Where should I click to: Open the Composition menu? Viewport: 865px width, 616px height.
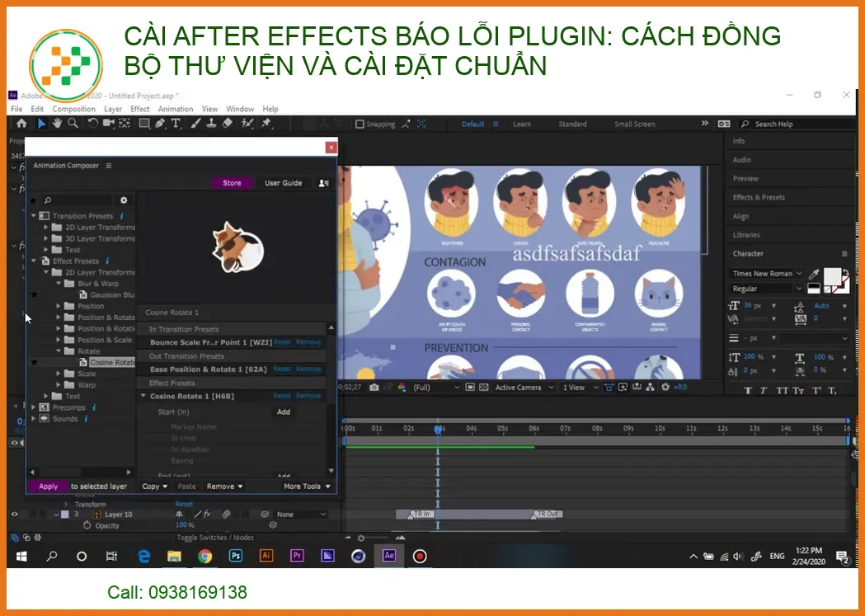74,109
